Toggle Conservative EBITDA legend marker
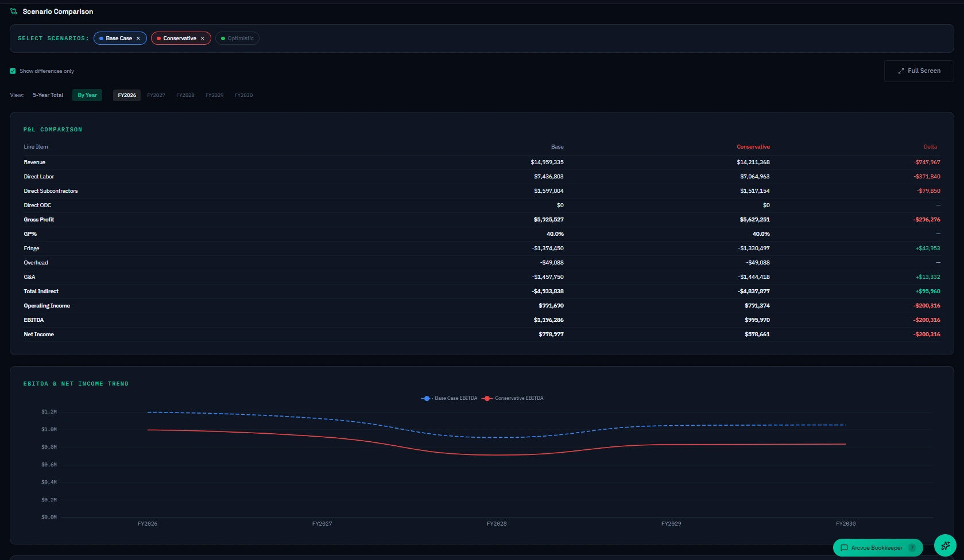This screenshot has width=964, height=560. [487, 398]
